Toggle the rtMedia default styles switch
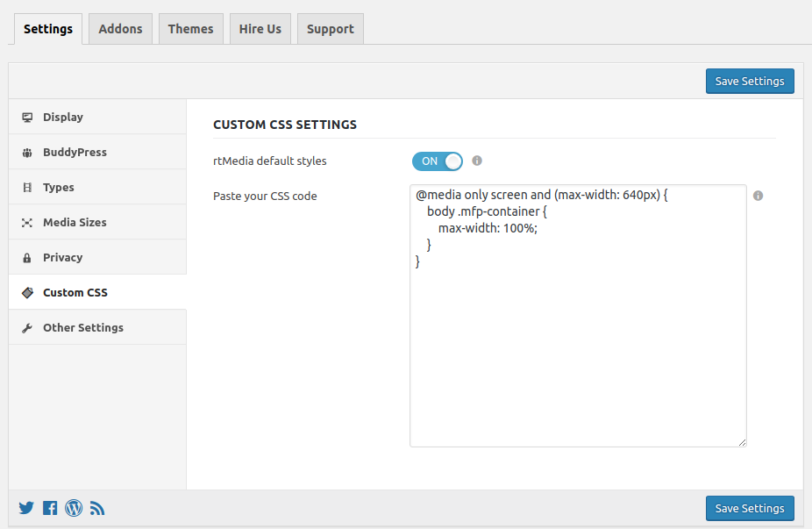 point(437,161)
